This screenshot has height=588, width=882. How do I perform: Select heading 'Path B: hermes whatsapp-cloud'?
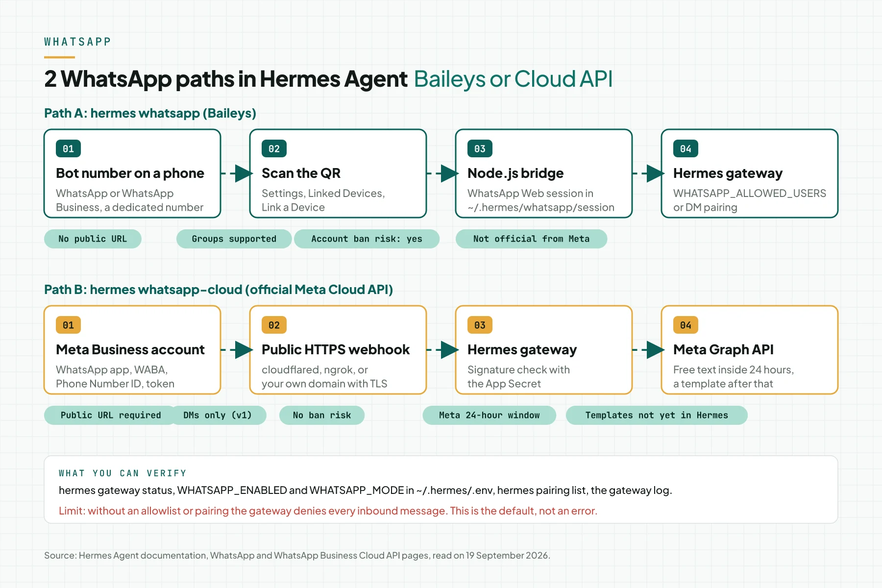click(219, 290)
